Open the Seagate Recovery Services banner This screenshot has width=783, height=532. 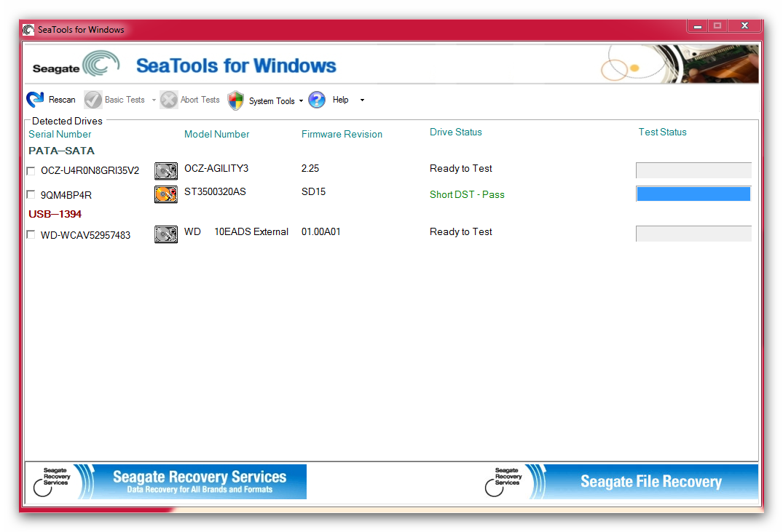pyautogui.click(x=166, y=482)
